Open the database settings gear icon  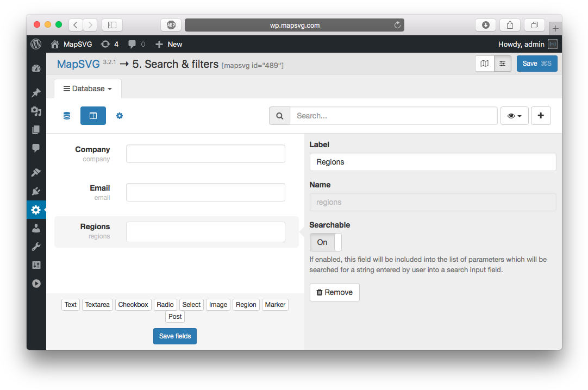(x=120, y=115)
